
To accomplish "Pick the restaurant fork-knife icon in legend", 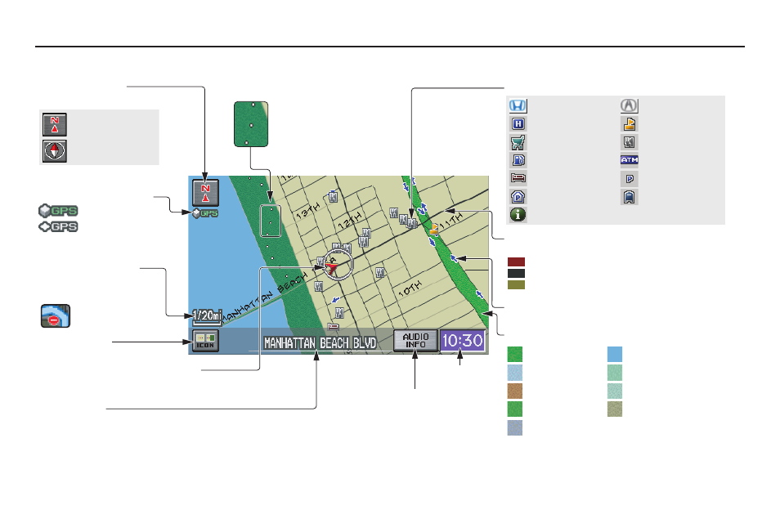I will (630, 143).
